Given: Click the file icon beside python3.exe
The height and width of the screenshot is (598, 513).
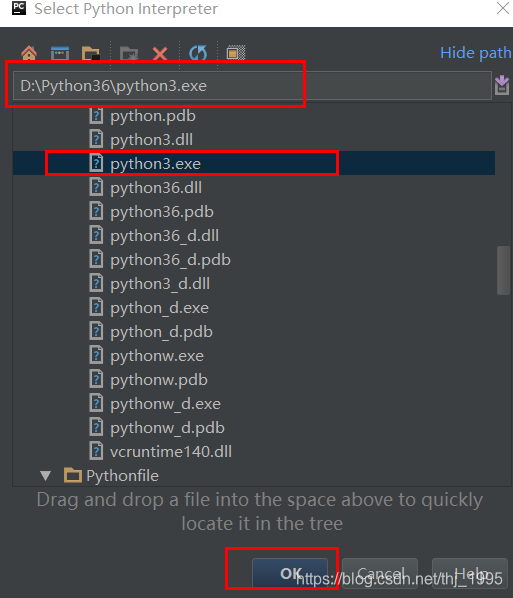Looking at the screenshot, I should [96, 163].
